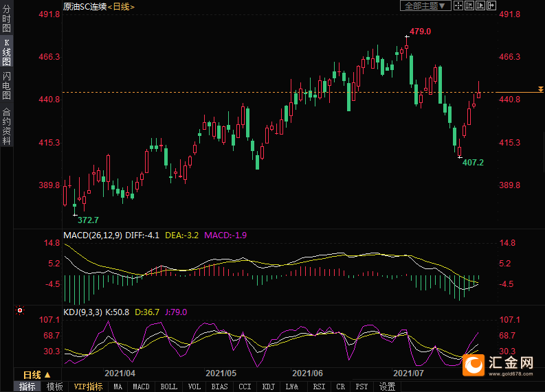This screenshot has width=545, height=392.
Task: Click the DIFF:-4.1 value
Action: (x=142, y=235)
